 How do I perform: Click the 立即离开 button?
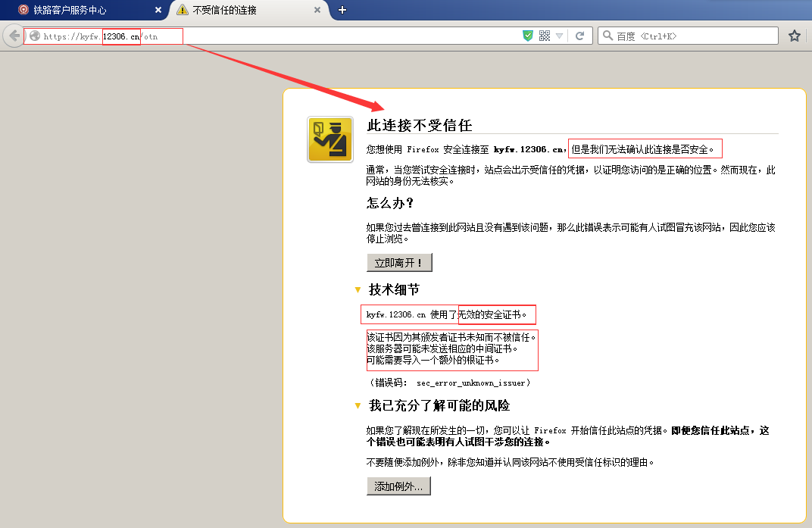coord(399,262)
